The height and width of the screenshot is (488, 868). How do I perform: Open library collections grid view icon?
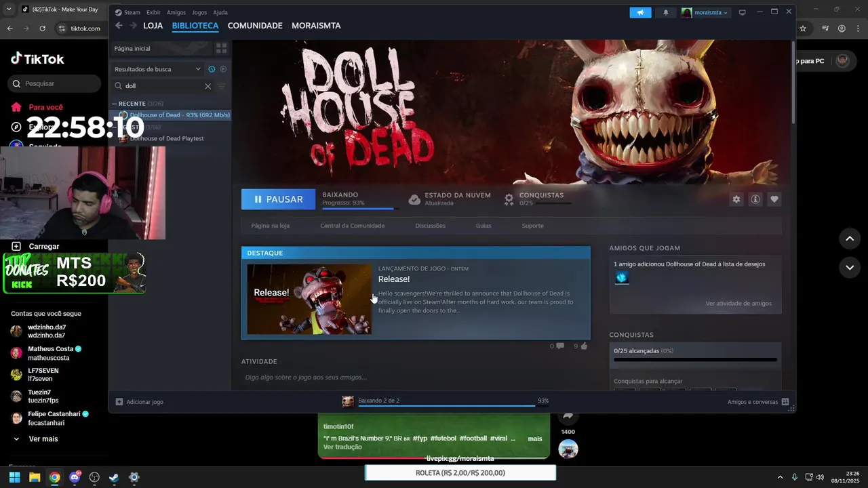tap(221, 49)
